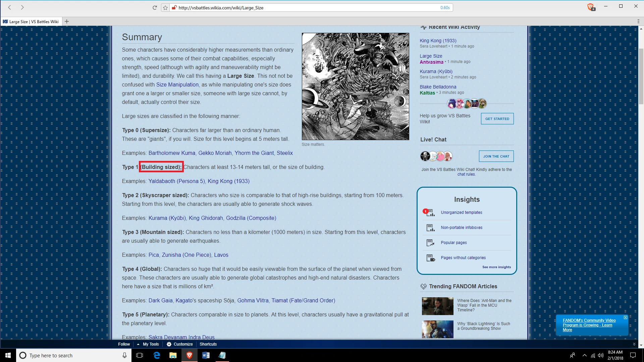Open a new browser tab

point(67,21)
